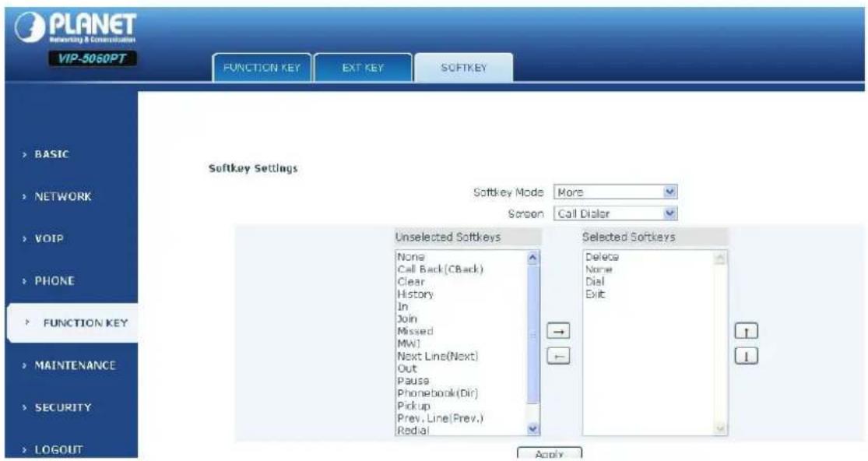
Task: Open VOIP sidebar menu
Action: tap(49, 238)
